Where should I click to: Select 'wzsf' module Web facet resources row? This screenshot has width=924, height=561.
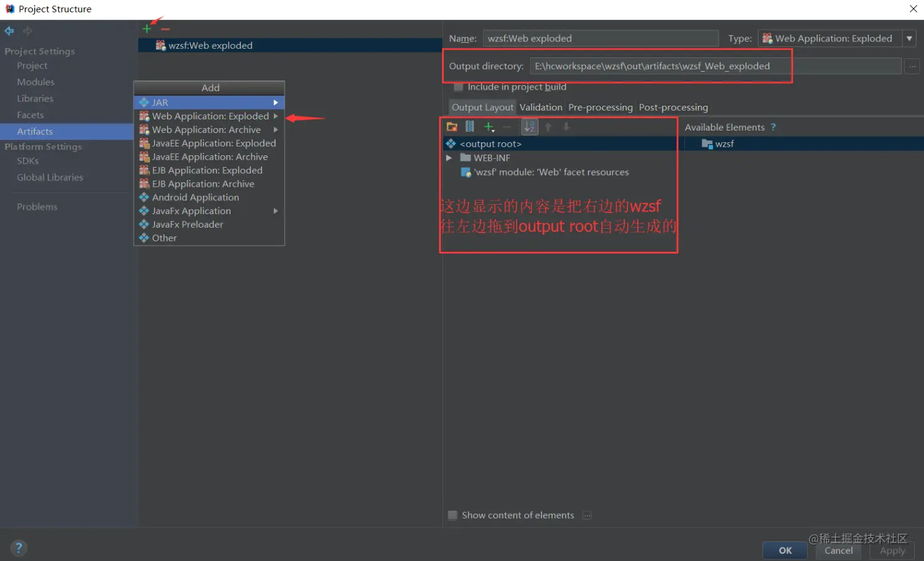tap(551, 172)
